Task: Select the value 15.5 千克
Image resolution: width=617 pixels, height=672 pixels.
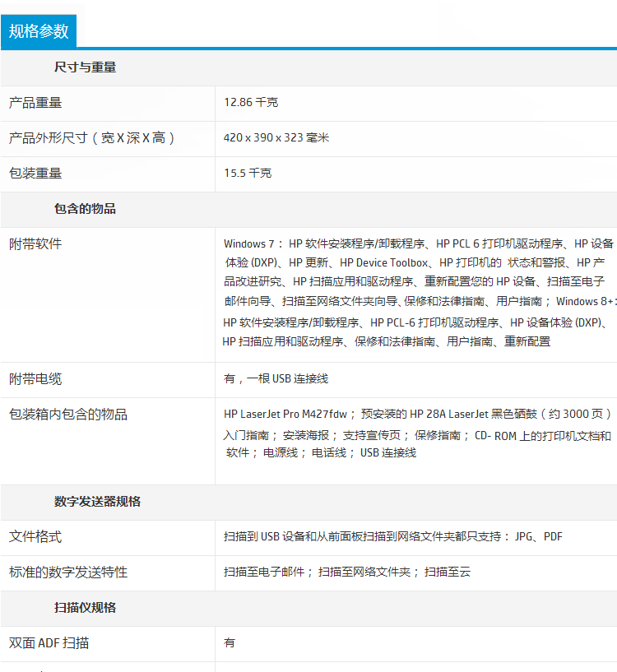Action: click(248, 174)
